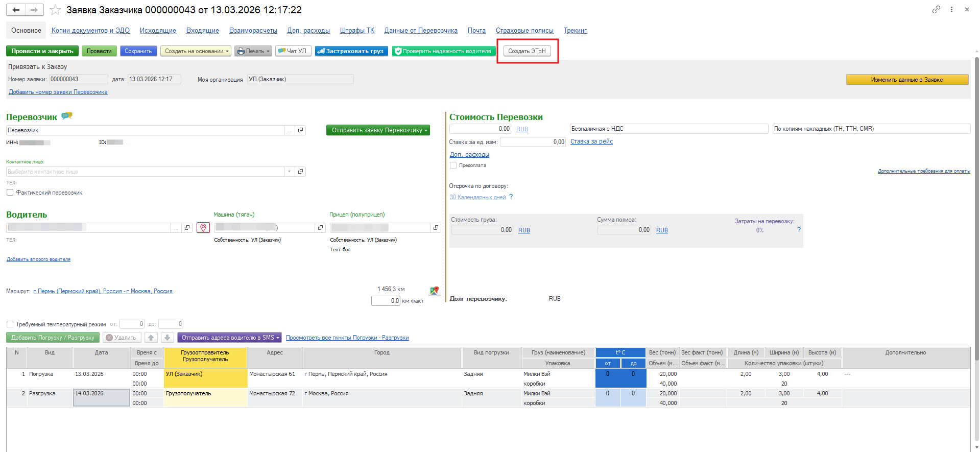980x452 pixels.
Task: Switch to the Исходящие tab
Action: point(158,31)
